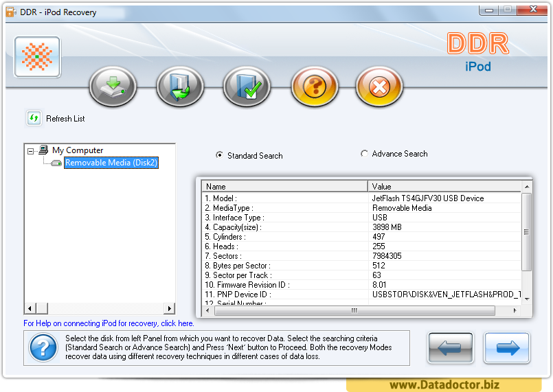553x392 pixels.
Task: Click 'JetFlash TS4GJFV30 USB Device' value
Action: pos(428,198)
